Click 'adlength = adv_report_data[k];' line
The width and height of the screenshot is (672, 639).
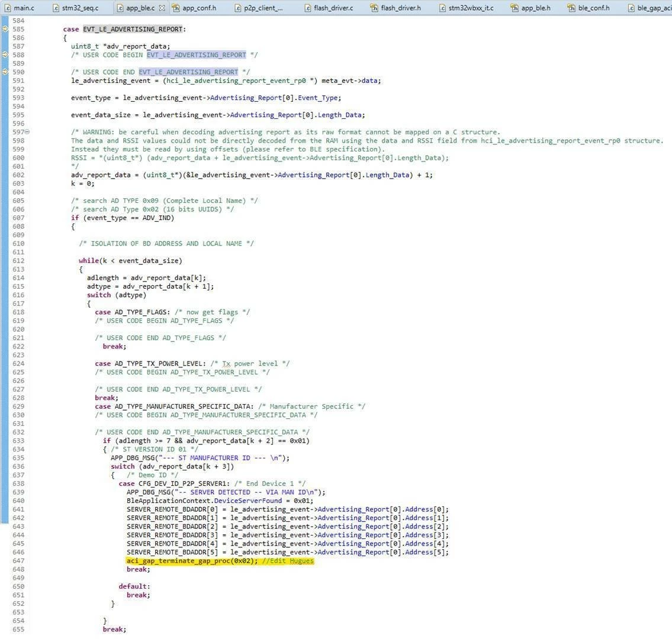coord(147,277)
